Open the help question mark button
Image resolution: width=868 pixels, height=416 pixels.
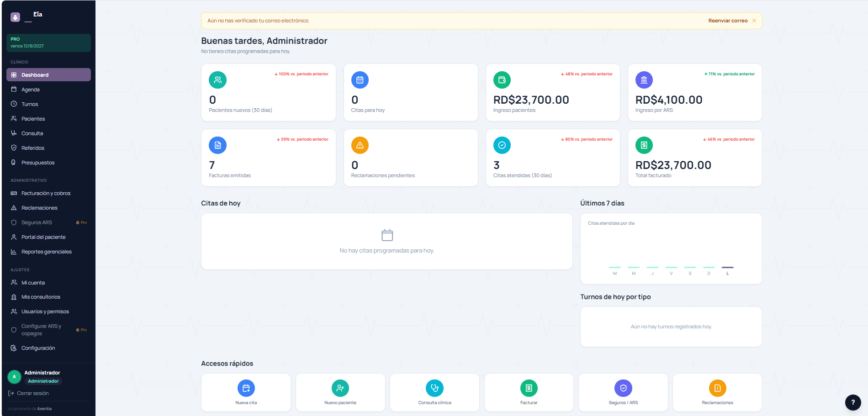(853, 402)
